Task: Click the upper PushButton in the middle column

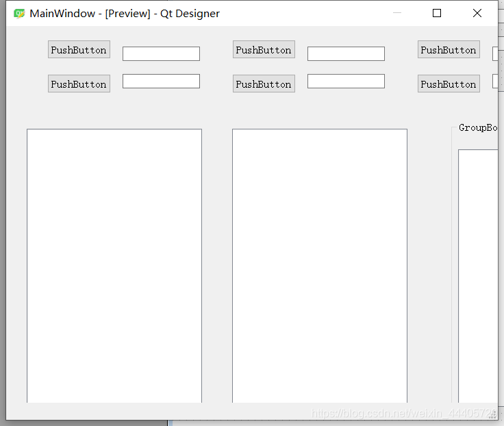Action: pyautogui.click(x=264, y=49)
